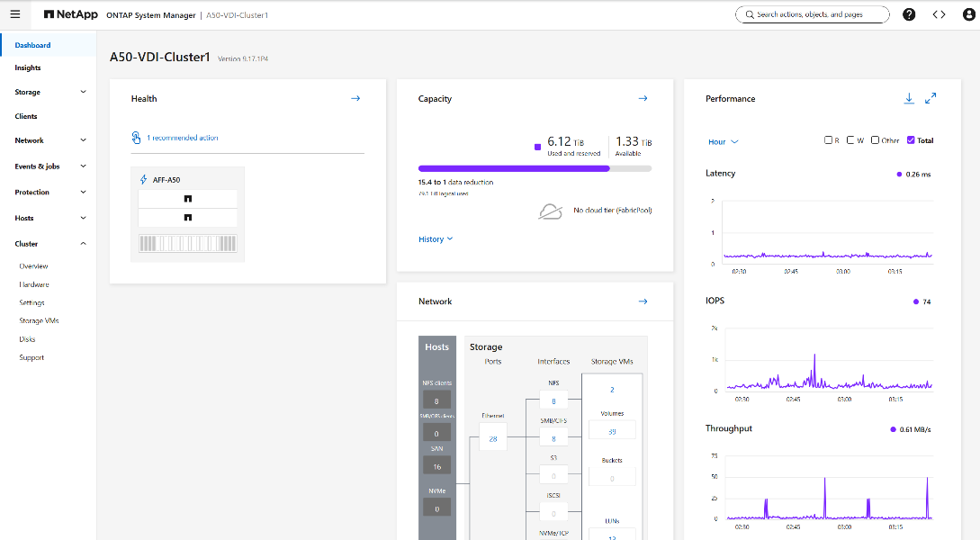This screenshot has width=980, height=540.
Task: Open Health details arrow
Action: click(x=355, y=98)
